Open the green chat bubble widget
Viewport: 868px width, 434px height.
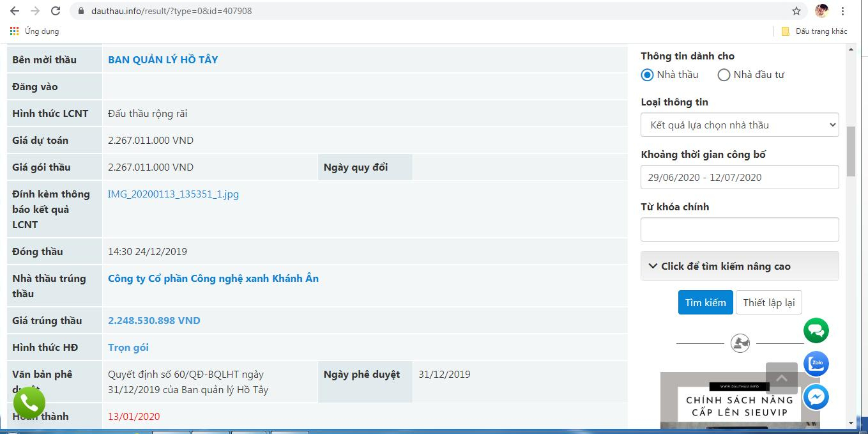point(816,330)
